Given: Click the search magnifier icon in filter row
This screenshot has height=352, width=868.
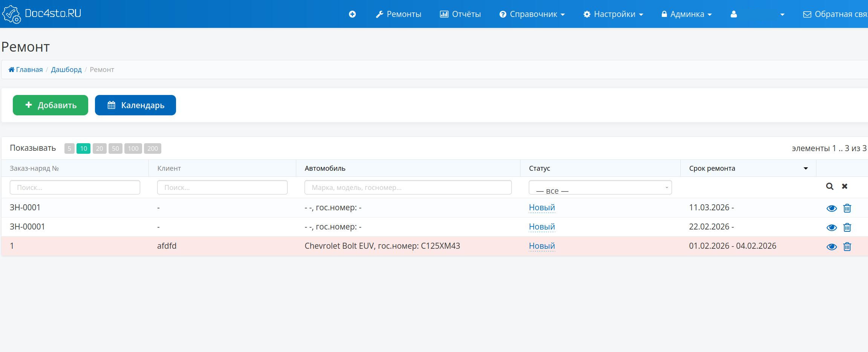Looking at the screenshot, I should click(x=830, y=187).
